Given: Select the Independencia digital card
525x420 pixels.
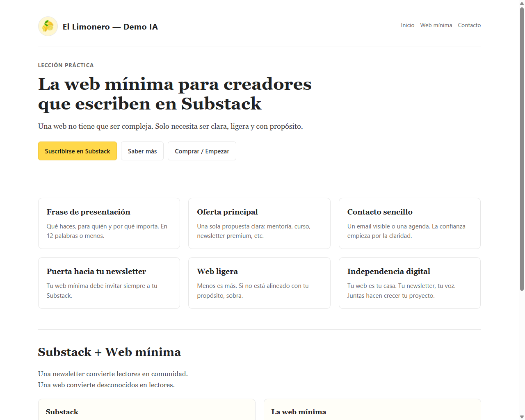Looking at the screenshot, I should tap(409, 283).
